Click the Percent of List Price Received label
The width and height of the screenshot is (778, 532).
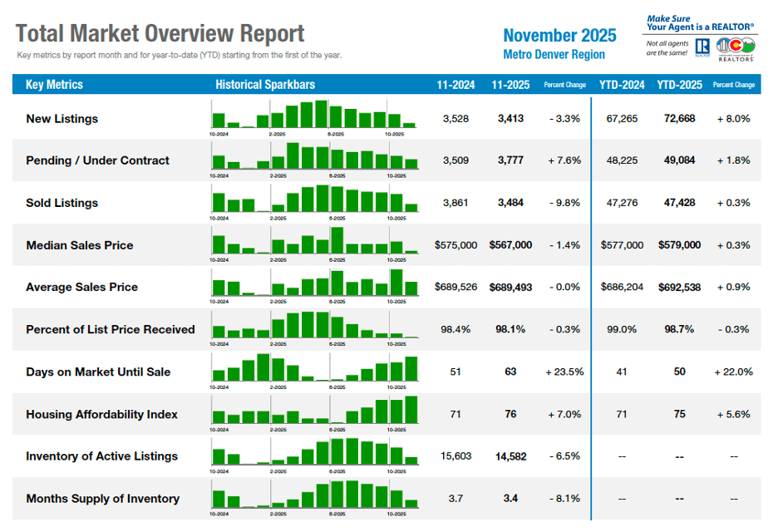(110, 329)
